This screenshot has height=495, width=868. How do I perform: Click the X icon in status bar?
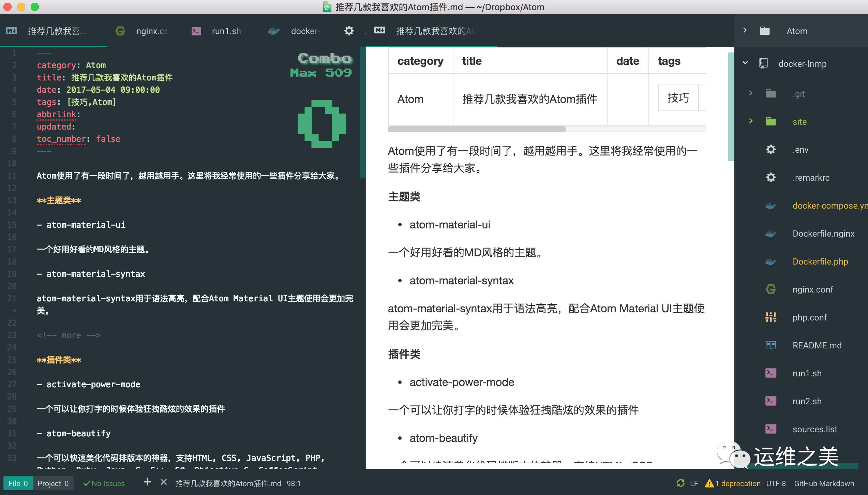[164, 482]
